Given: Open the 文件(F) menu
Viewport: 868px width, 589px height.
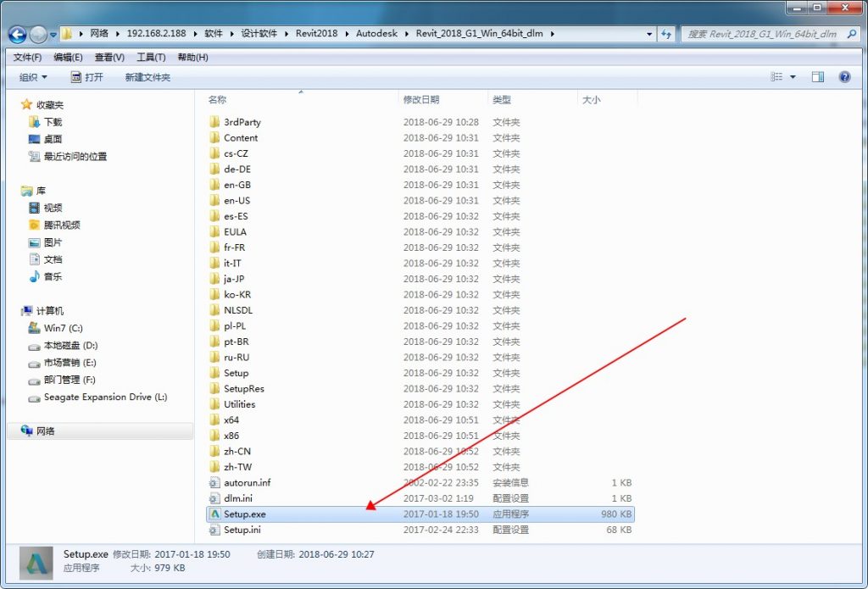Looking at the screenshot, I should [27, 57].
